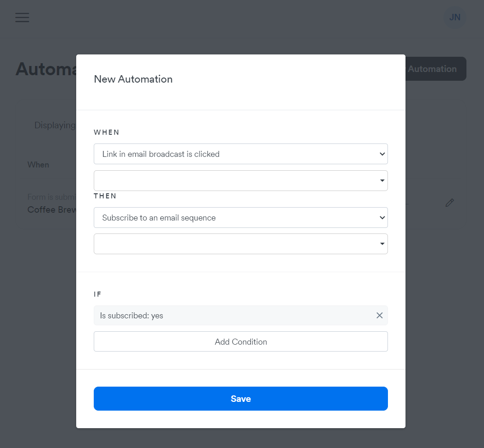Image resolution: width=484 pixels, height=448 pixels.
Task: Open the 'Subscribe to an email sequence' dropdown
Action: (x=241, y=218)
